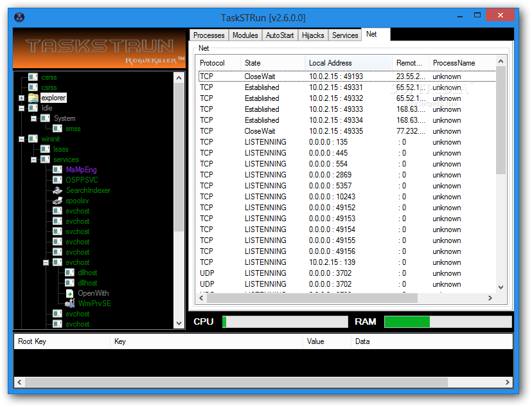The height and width of the screenshot is (407, 532).
Task: Collapse the Idle tree node
Action: click(x=21, y=108)
